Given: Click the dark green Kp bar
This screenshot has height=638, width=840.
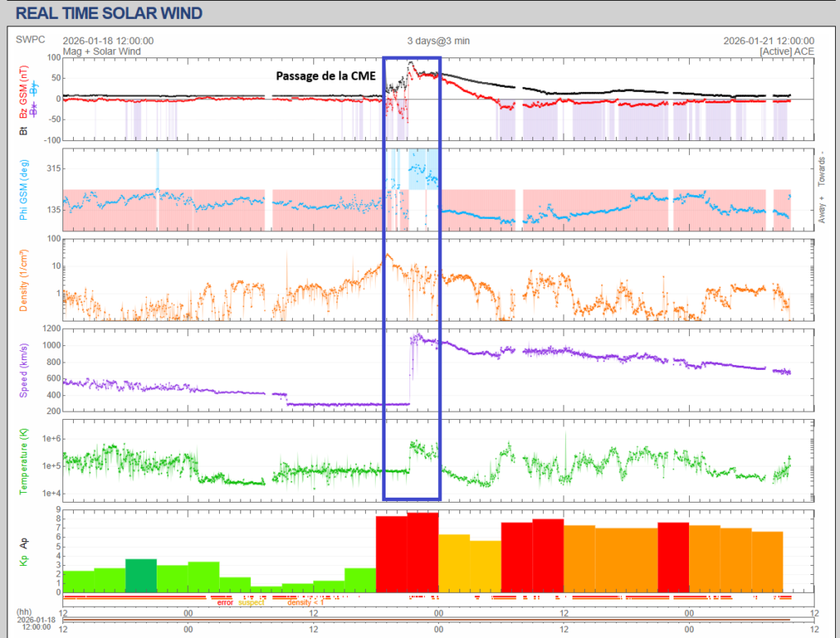Looking at the screenshot, I should pyautogui.click(x=141, y=575).
